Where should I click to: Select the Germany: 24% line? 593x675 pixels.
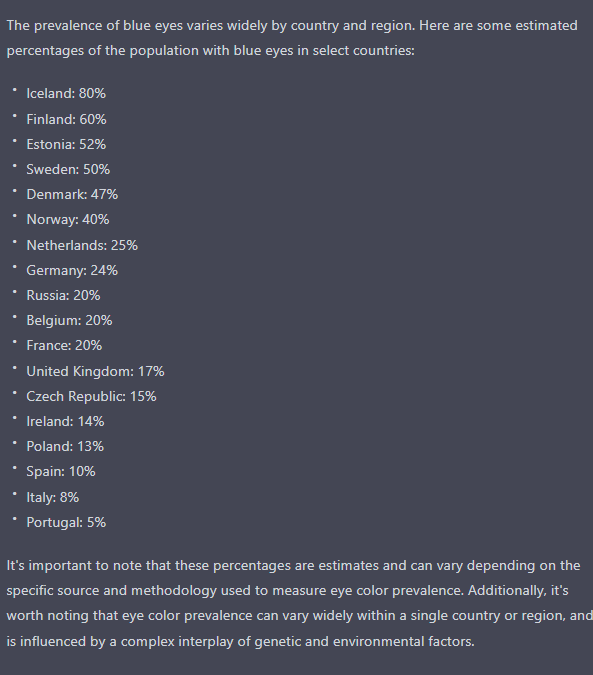click(72, 270)
